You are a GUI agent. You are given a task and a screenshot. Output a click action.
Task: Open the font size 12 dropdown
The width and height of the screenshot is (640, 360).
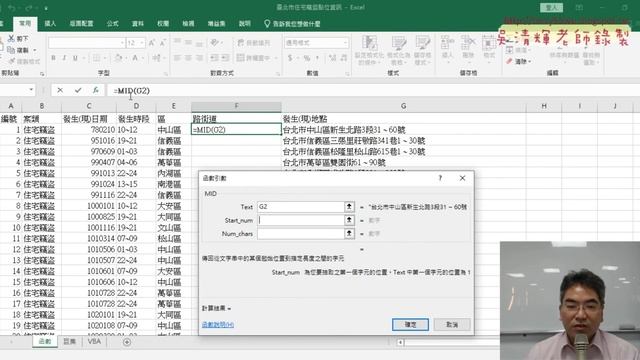pyautogui.click(x=142, y=43)
